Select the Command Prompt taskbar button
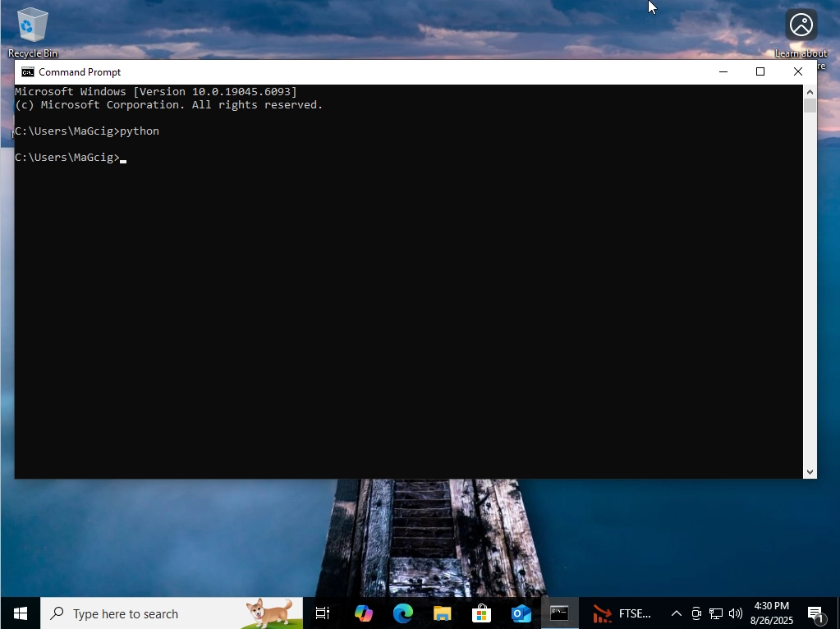This screenshot has height=629, width=840. pos(559,613)
